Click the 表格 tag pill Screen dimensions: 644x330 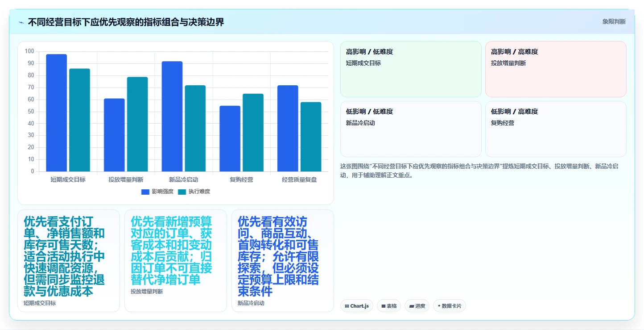click(x=389, y=306)
